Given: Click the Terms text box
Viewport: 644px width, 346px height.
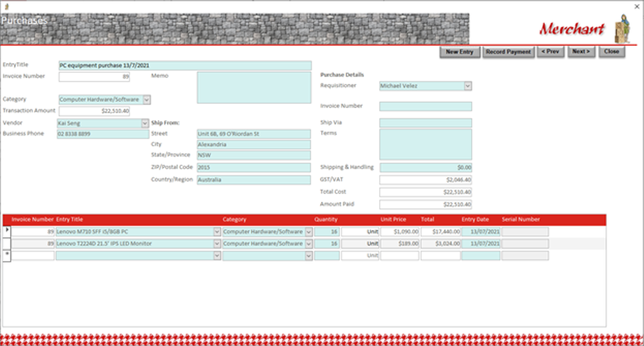Looking at the screenshot, I should coord(426,145).
